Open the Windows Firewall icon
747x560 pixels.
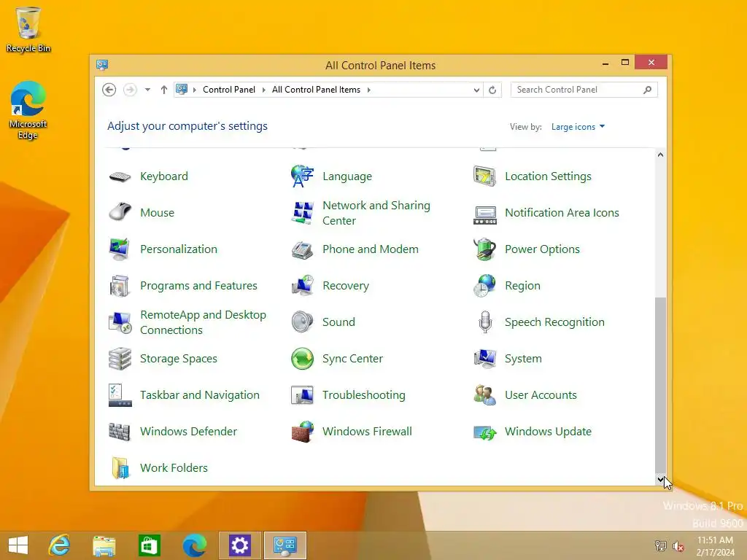click(x=302, y=432)
